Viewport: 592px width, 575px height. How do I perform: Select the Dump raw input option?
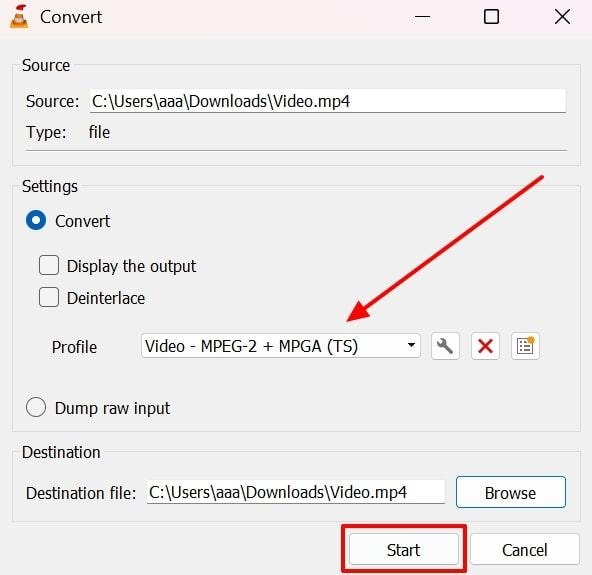coord(36,407)
